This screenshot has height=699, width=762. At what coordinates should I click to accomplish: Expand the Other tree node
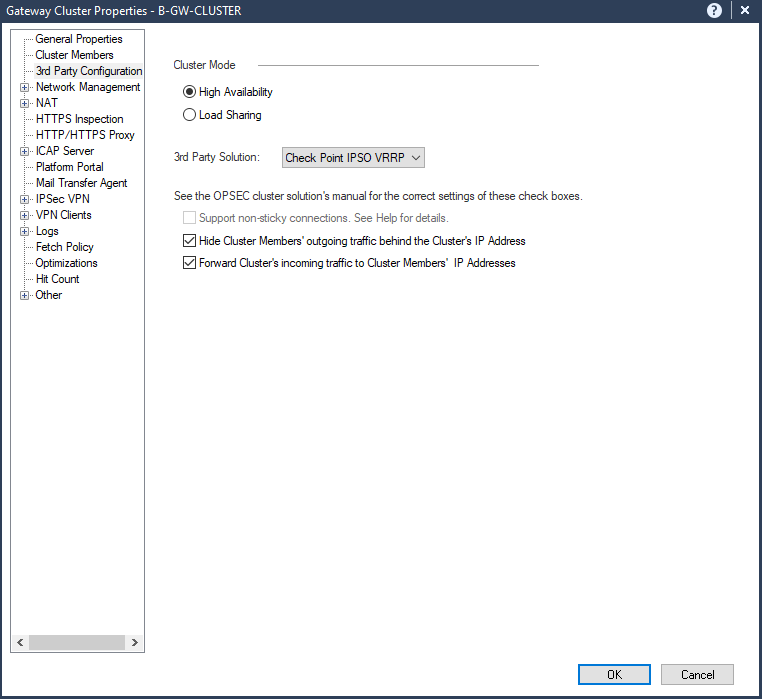24,295
